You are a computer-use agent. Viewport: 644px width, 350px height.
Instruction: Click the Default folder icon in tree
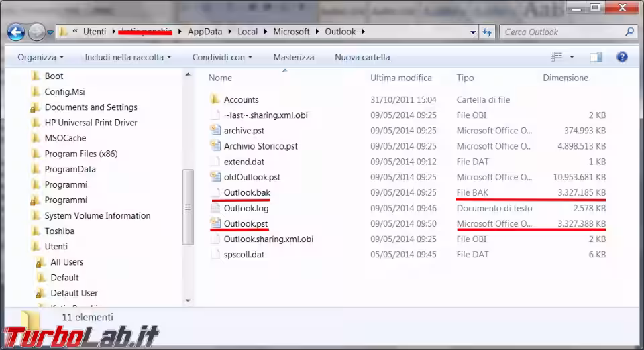[x=41, y=278]
